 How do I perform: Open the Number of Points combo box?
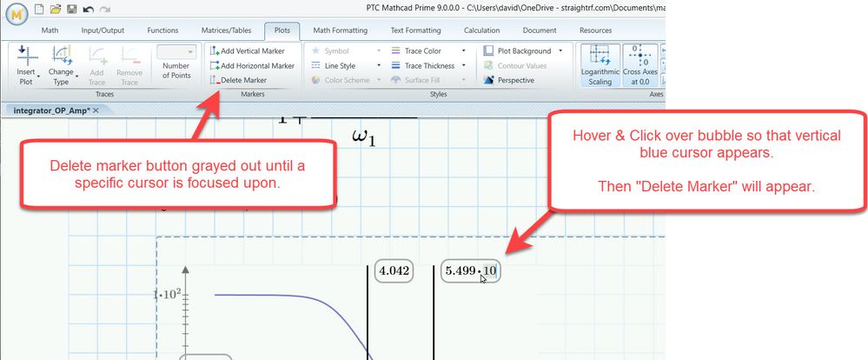[176, 51]
